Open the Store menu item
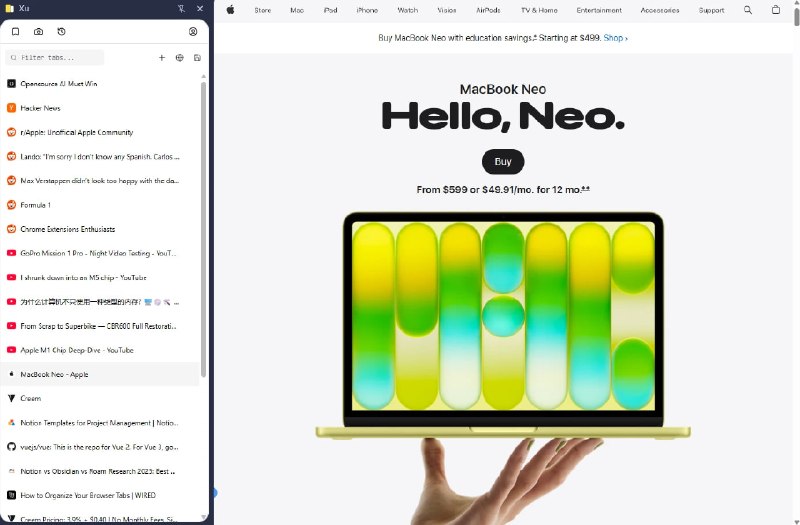The height and width of the screenshot is (525, 800). pos(263,10)
